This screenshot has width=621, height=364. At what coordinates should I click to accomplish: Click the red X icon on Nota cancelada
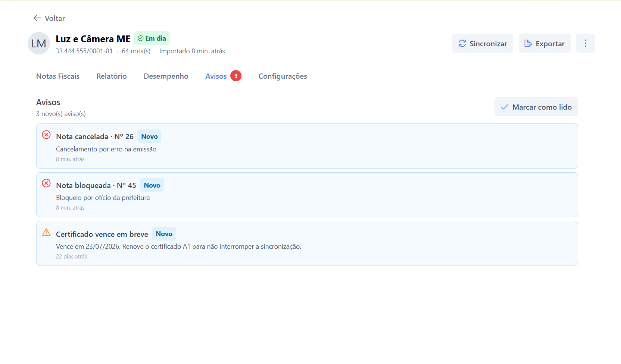click(46, 135)
